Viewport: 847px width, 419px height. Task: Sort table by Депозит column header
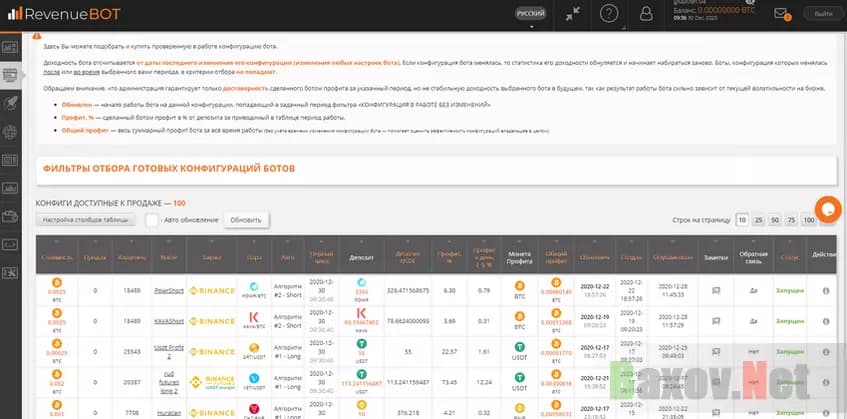pyautogui.click(x=361, y=256)
